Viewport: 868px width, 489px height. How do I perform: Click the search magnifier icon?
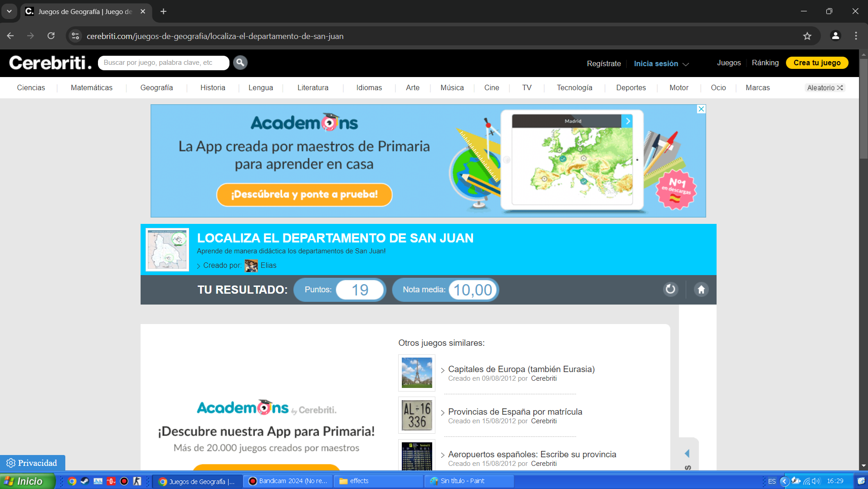[x=240, y=63]
